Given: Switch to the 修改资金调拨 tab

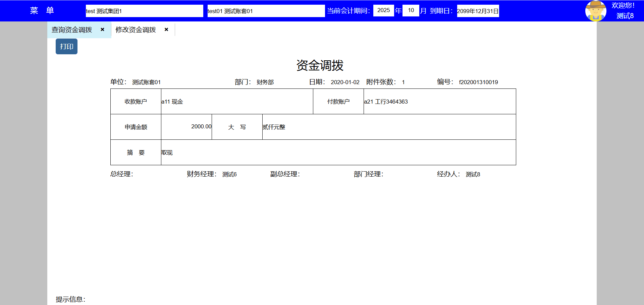Looking at the screenshot, I should point(136,30).
